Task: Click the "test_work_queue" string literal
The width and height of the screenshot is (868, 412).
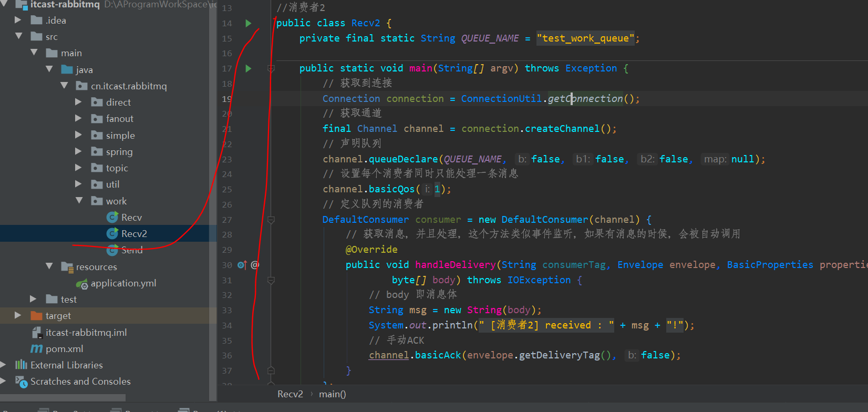Action: click(x=585, y=38)
